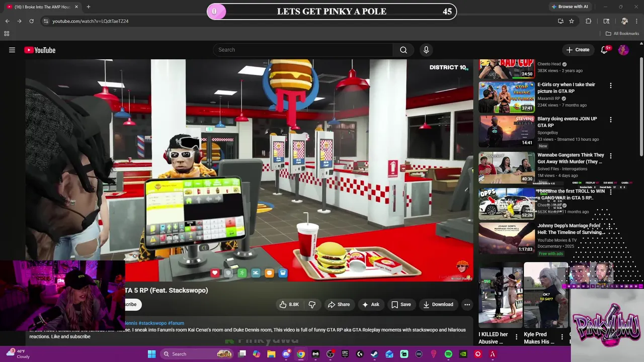Open the #fanum hashtag link
This screenshot has height=362, width=644.
point(176,323)
